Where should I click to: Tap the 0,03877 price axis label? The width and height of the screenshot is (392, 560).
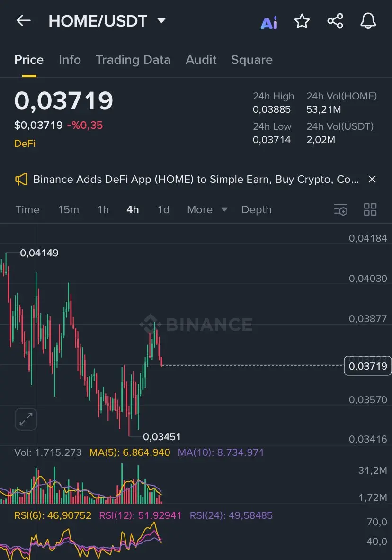(x=368, y=318)
